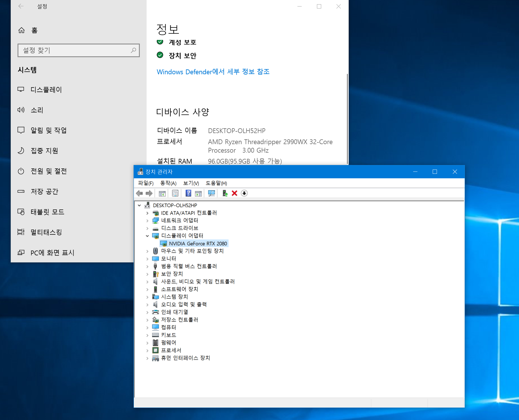Viewport: 519px width, 420px height.
Task: Click the blue Help toolbar icon
Action: (x=188, y=193)
